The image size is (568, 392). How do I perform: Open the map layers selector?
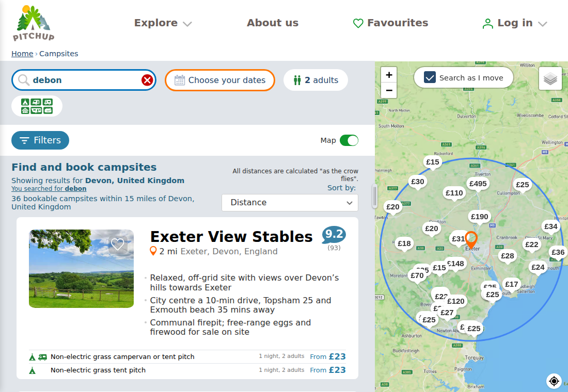click(550, 78)
